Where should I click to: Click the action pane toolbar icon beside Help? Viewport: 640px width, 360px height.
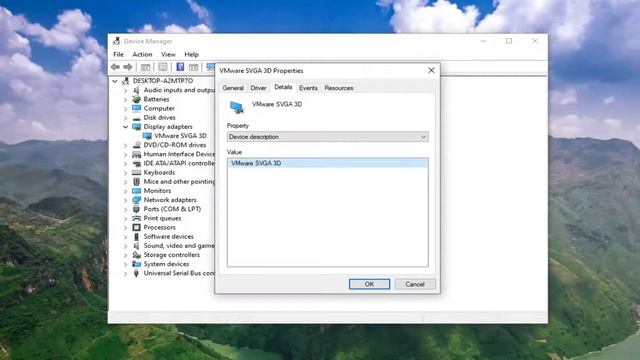[x=193, y=67]
